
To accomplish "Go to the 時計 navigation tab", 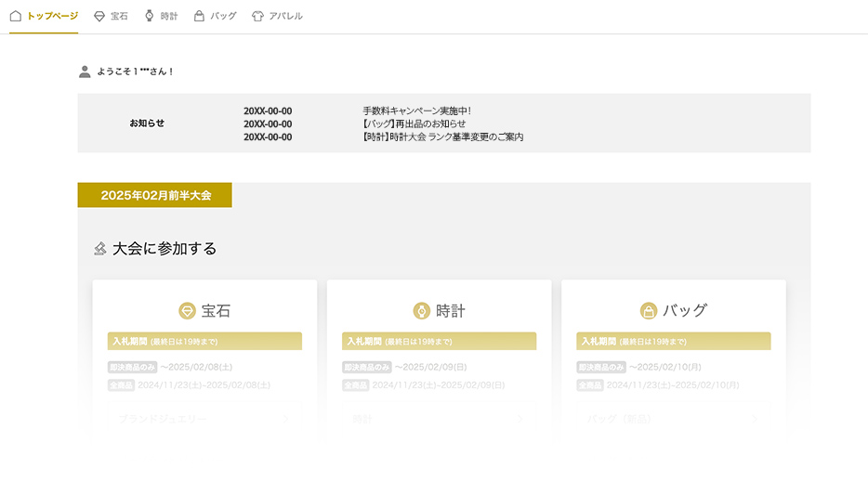I will (168, 16).
